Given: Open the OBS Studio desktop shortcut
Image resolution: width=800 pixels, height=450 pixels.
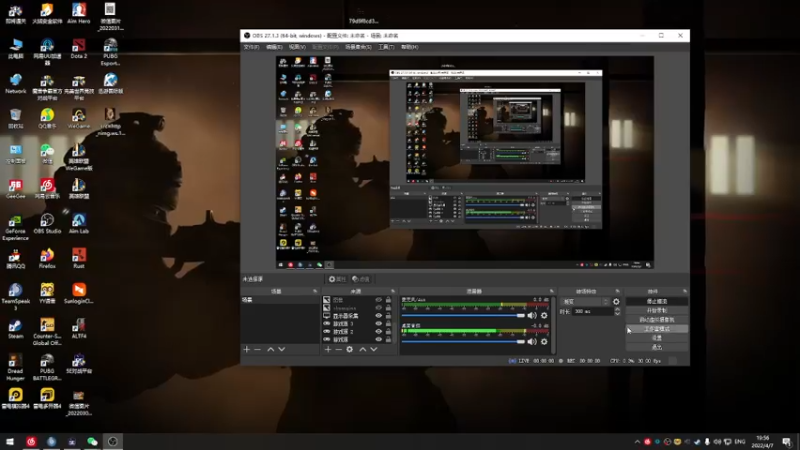Looking at the screenshot, I should click(47, 223).
